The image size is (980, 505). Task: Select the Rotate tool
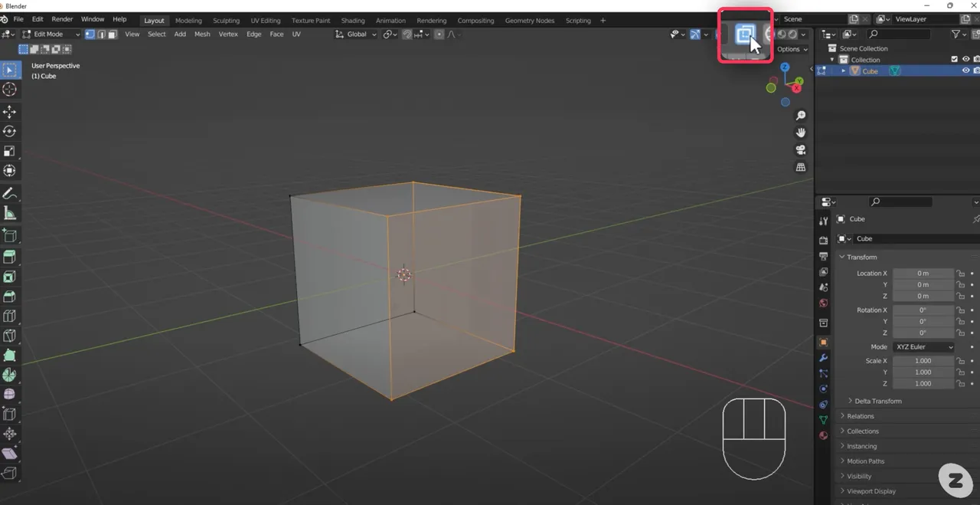point(10,131)
